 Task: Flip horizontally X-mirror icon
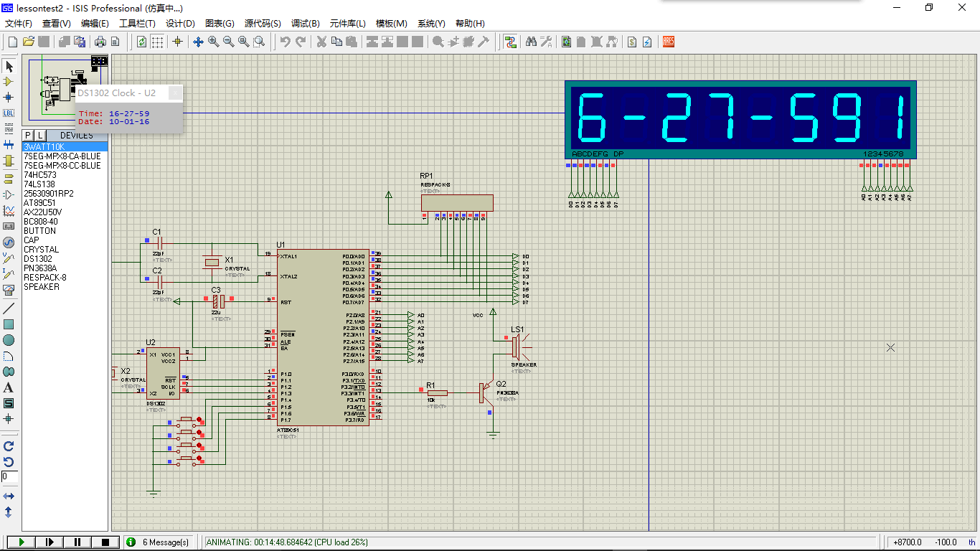pos(9,496)
